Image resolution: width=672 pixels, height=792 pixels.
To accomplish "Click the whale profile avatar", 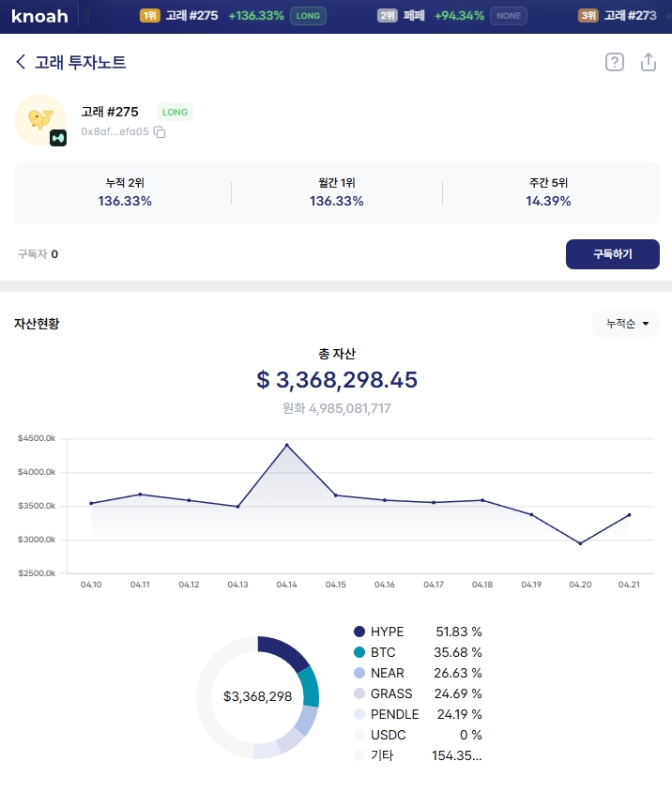I will (x=39, y=118).
